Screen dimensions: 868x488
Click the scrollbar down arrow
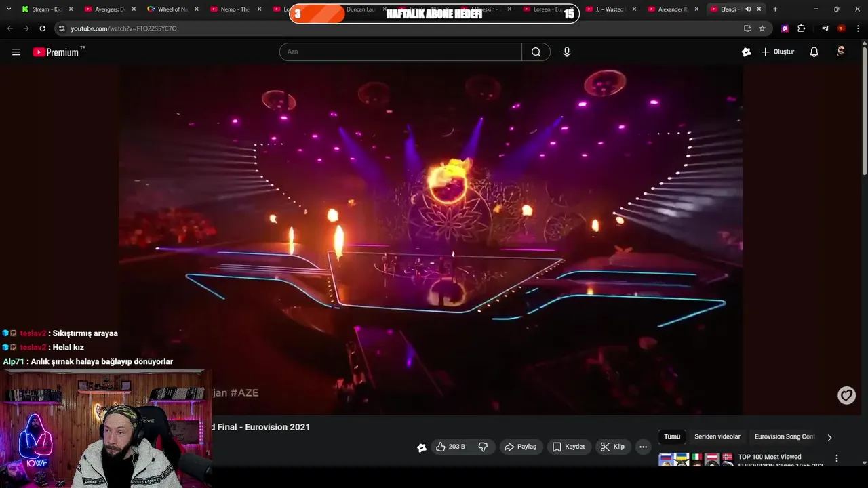864,463
